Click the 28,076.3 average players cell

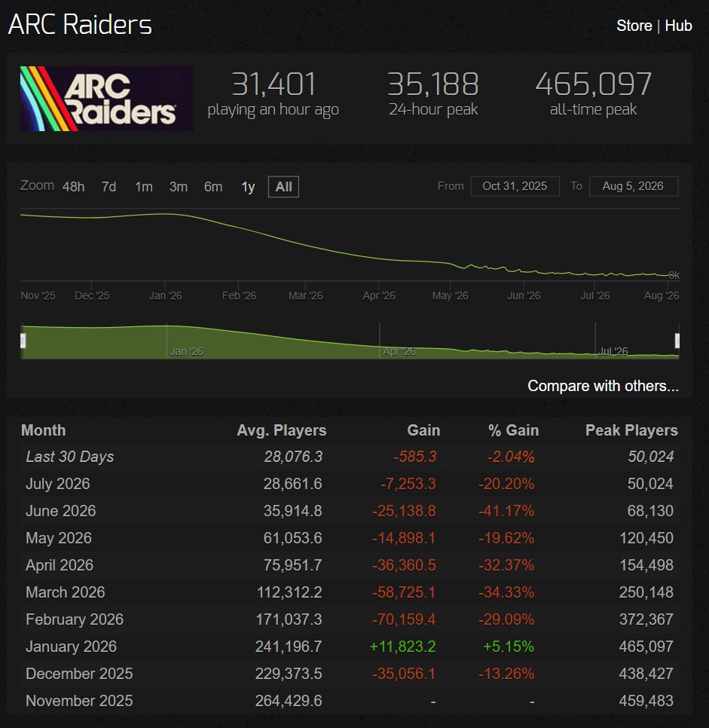[x=293, y=457]
